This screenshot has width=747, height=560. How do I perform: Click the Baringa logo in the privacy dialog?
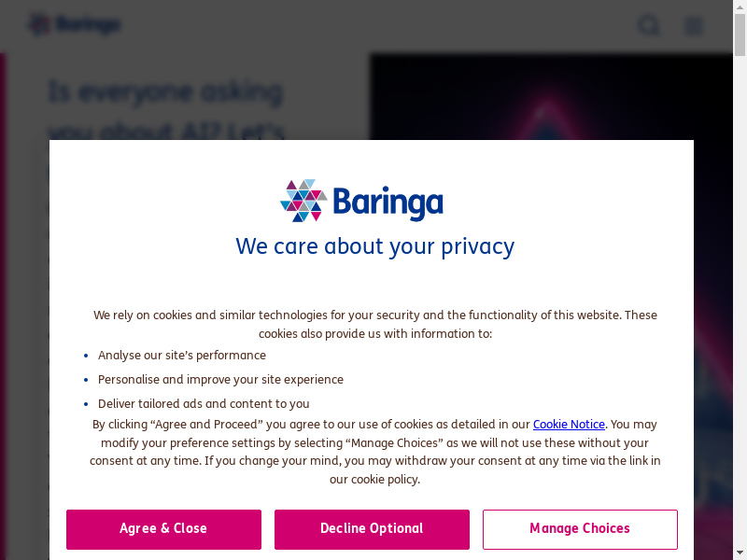tap(362, 201)
